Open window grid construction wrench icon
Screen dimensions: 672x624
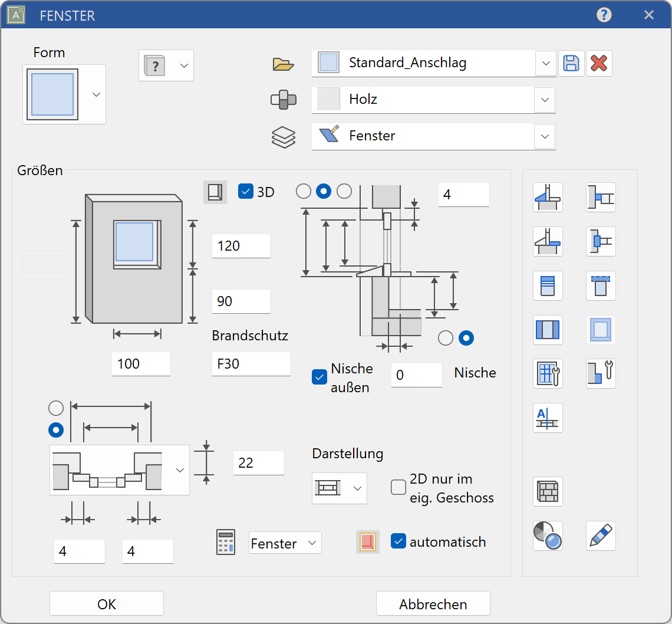[548, 373]
